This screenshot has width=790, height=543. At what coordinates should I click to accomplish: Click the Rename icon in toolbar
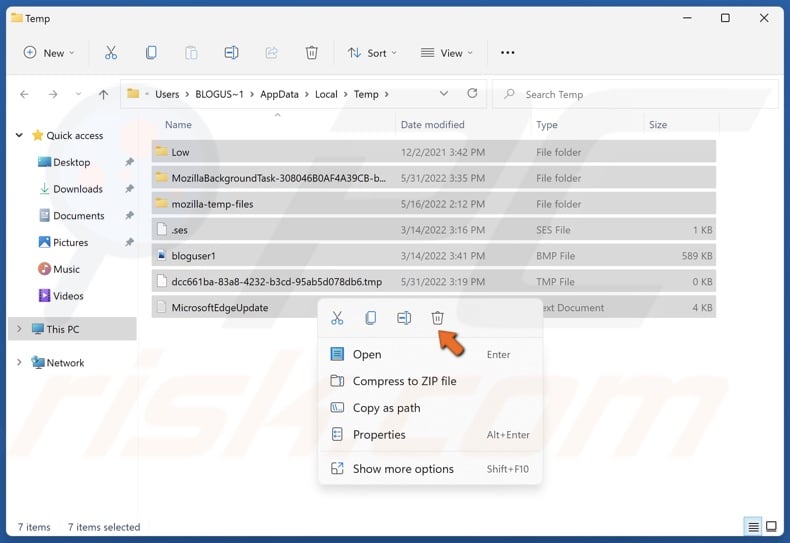pyautogui.click(x=231, y=53)
